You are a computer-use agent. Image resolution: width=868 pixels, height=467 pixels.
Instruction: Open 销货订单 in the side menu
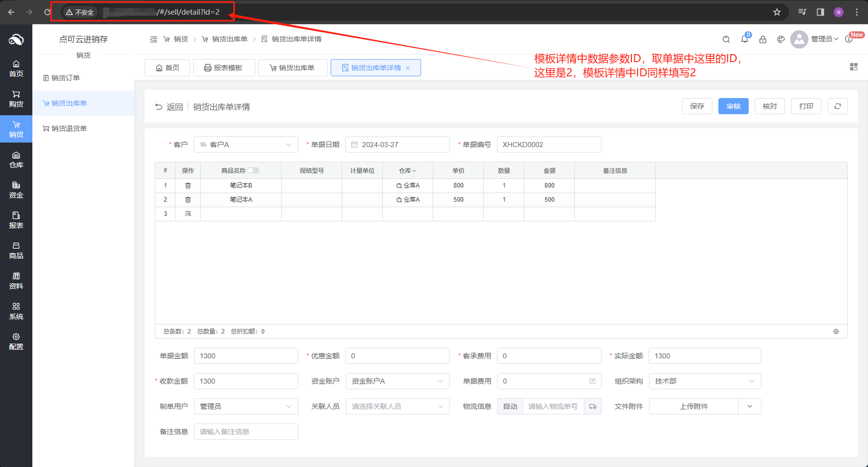coord(83,78)
